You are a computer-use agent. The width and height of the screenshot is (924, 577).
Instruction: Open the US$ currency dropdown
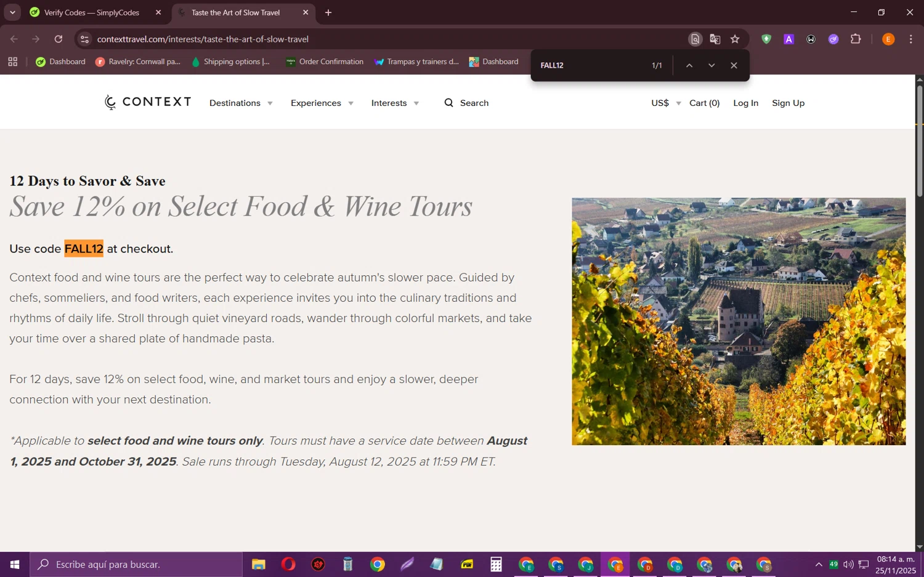[x=666, y=103]
